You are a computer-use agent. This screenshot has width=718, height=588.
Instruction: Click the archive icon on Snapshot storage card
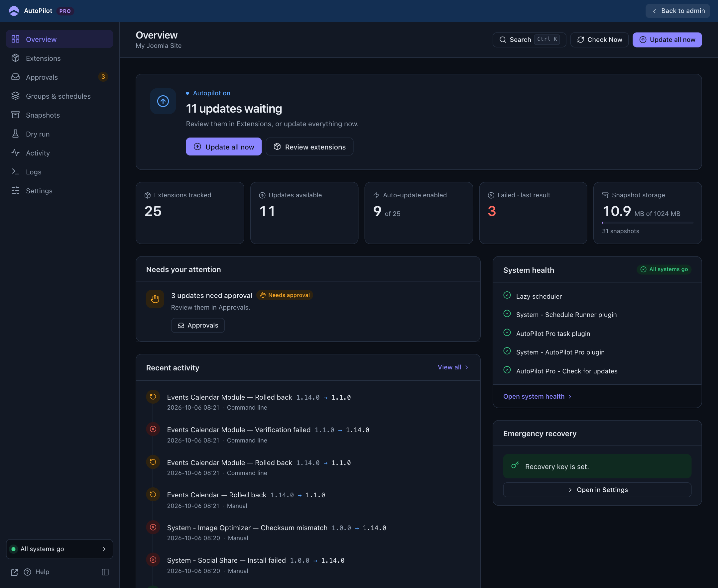(x=605, y=195)
